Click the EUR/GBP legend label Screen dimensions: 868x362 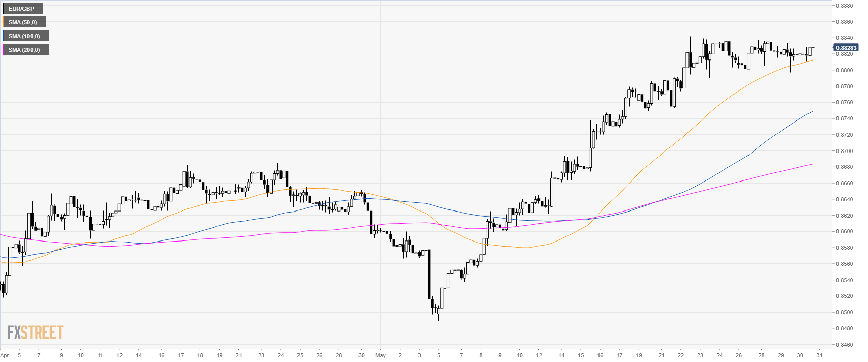coord(23,9)
